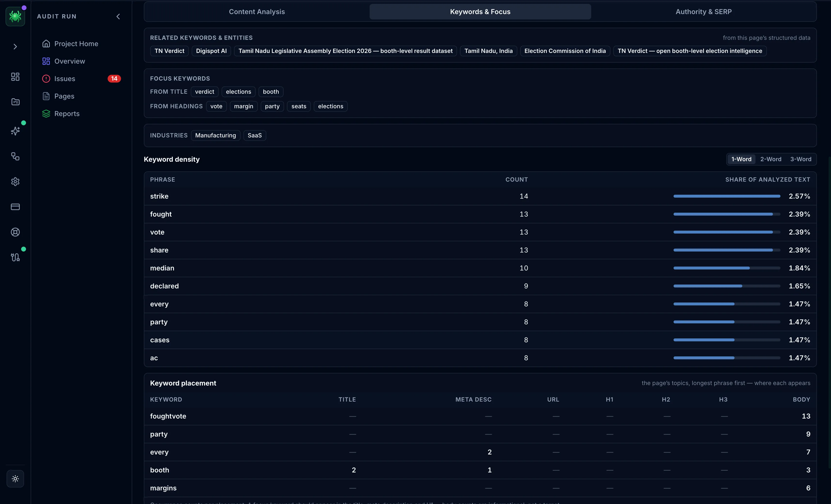Click the SaaS industry chip

pyautogui.click(x=255, y=135)
